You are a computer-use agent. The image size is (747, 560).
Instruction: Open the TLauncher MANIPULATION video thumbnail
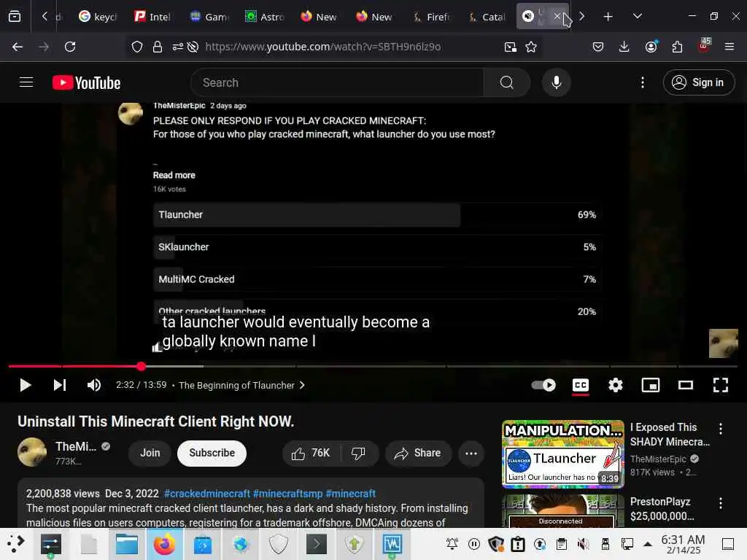point(562,454)
